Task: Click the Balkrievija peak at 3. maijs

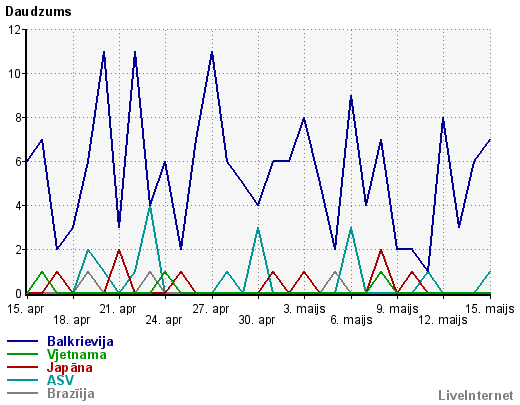Action: [x=304, y=118]
